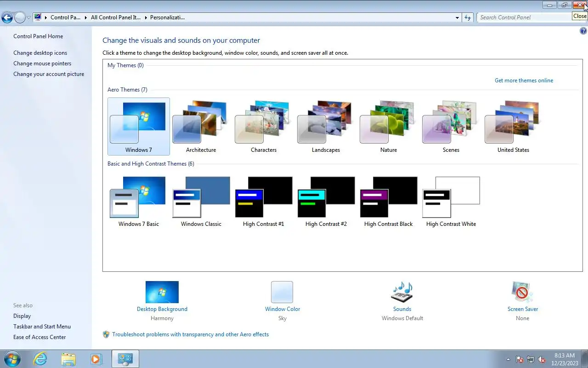Viewport: 588px width, 368px height.
Task: Open Change your account picture
Action: tap(49, 74)
